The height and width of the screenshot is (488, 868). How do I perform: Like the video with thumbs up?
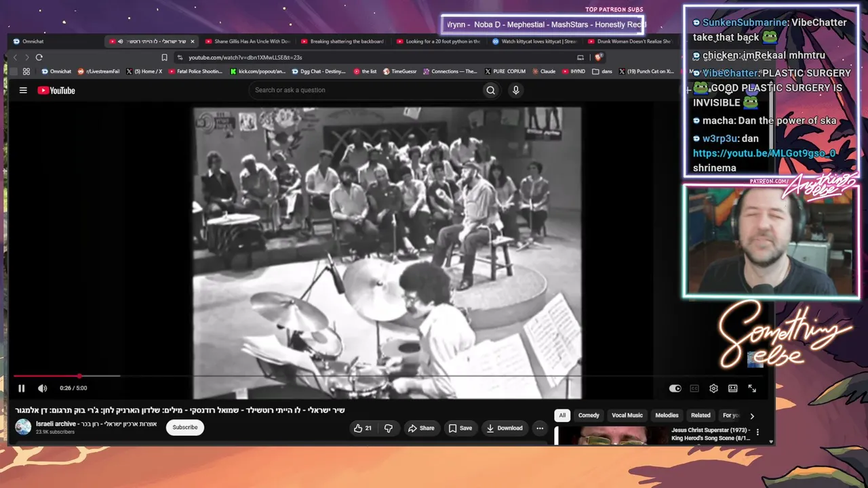(x=363, y=428)
